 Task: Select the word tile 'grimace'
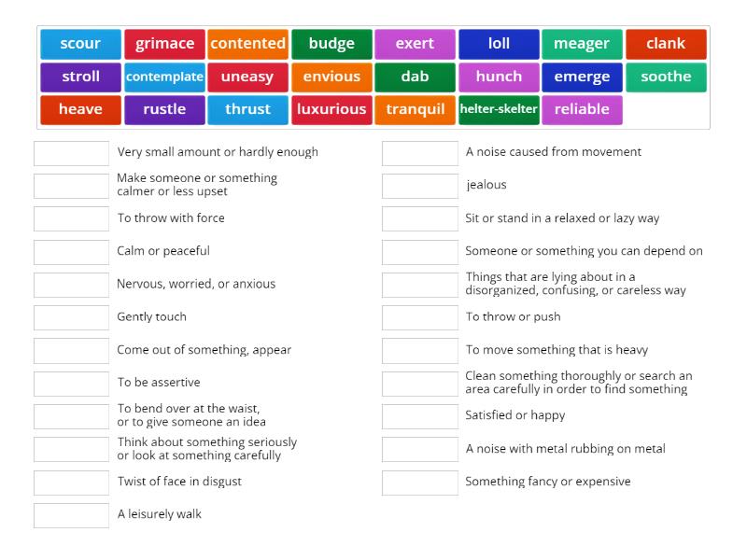point(164,43)
